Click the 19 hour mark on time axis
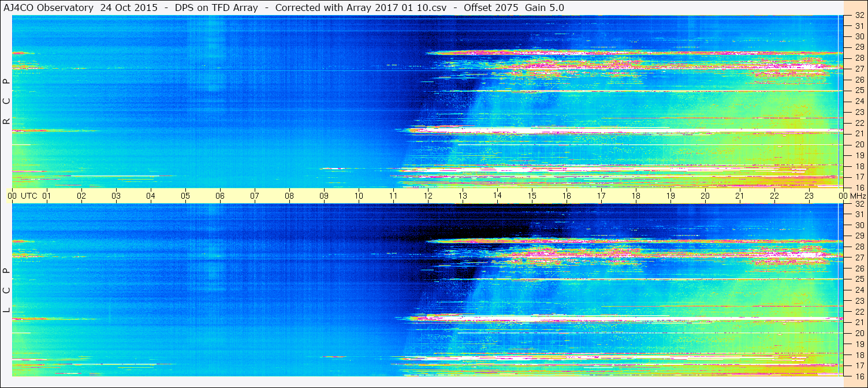This screenshot has width=868, height=388. click(x=670, y=196)
